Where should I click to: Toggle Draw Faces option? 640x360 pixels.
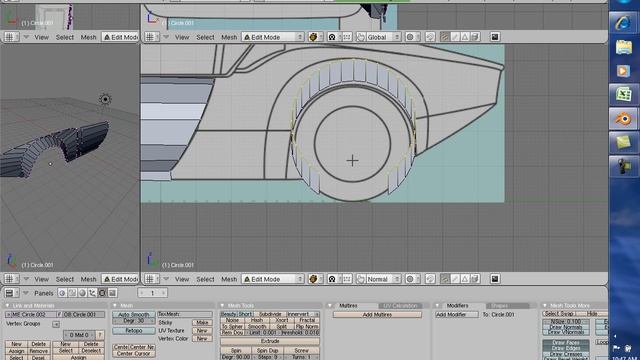(x=566, y=343)
